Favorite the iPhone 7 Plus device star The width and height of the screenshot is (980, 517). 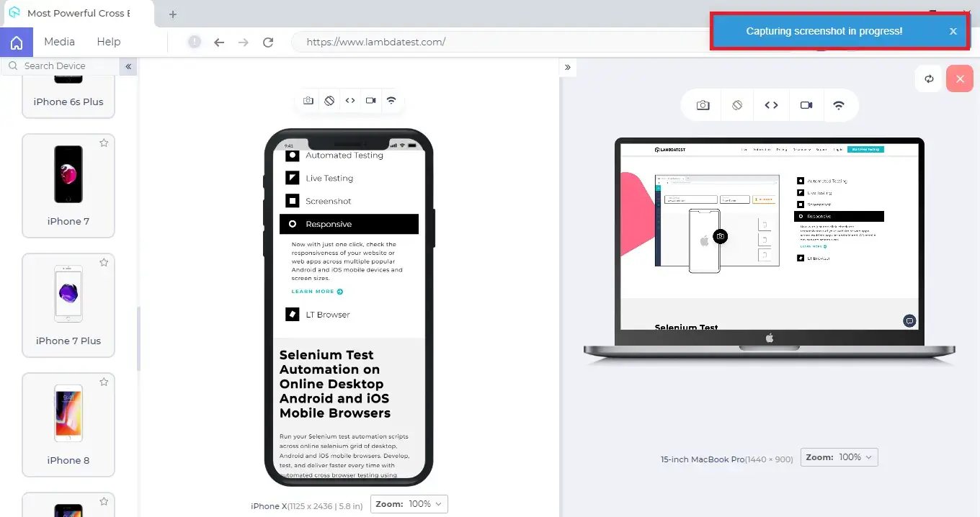(104, 263)
